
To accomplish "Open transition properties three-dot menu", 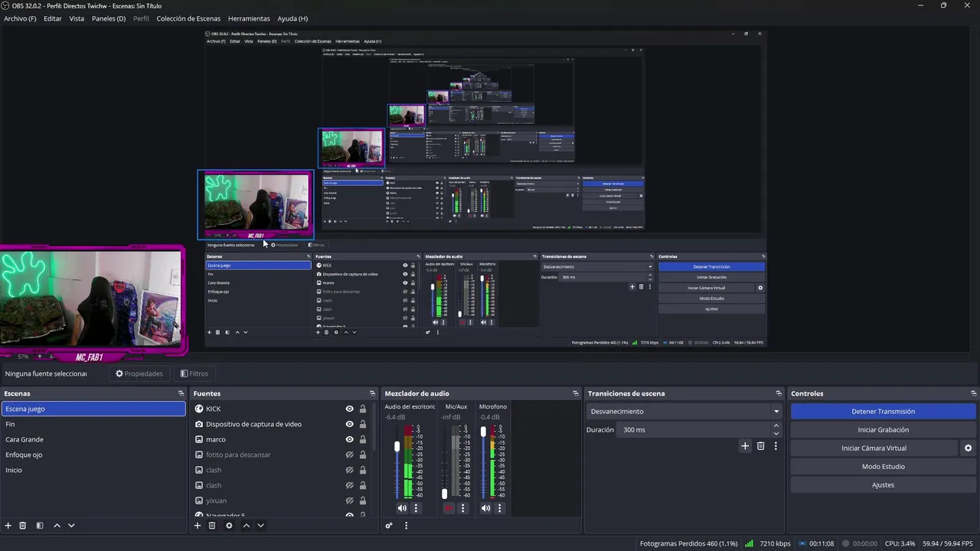I will (x=776, y=446).
